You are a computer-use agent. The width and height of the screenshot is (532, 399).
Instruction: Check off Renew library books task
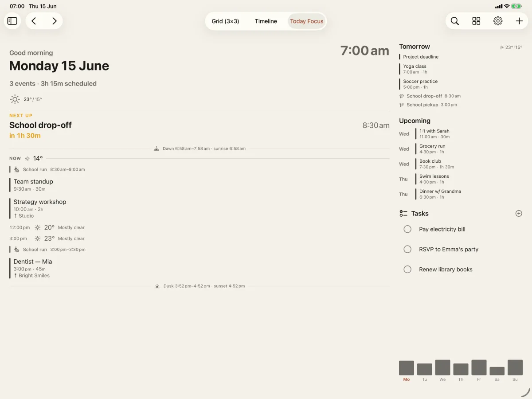tap(407, 269)
